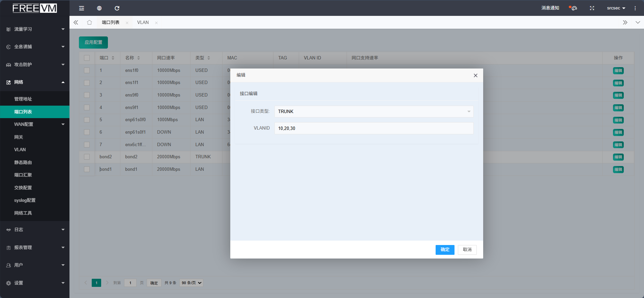Select the checkbox for bond2 row
This screenshot has height=298, width=644.
87,157
